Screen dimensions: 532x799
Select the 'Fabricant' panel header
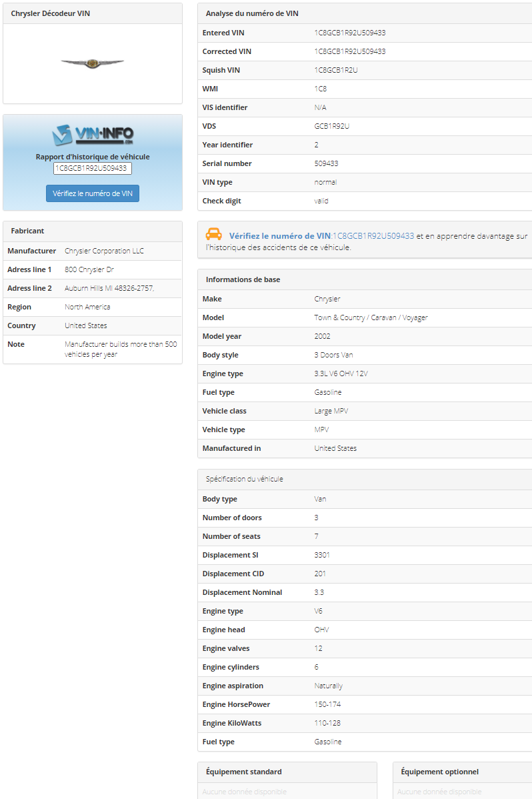pos(27,231)
